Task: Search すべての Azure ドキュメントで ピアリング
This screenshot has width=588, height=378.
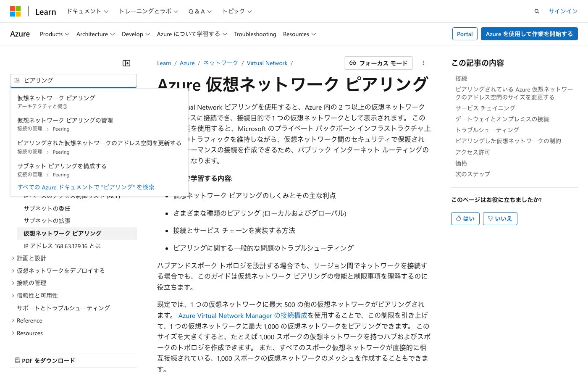Action: [x=86, y=187]
